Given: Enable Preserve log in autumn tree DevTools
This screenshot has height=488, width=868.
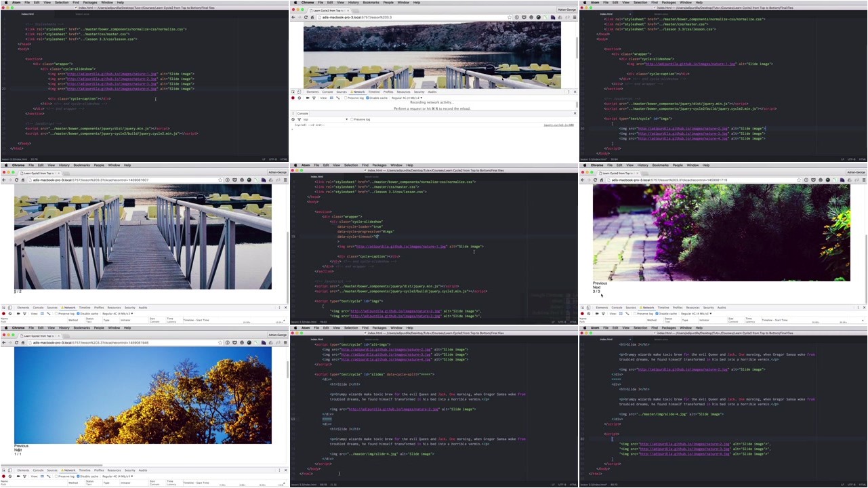Looking at the screenshot, I should point(56,476).
